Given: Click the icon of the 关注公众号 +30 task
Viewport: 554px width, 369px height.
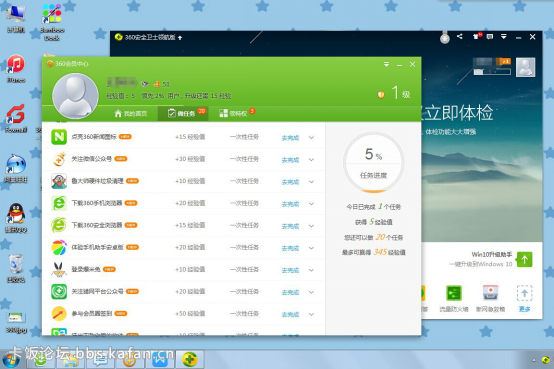Looking at the screenshot, I should [x=59, y=159].
